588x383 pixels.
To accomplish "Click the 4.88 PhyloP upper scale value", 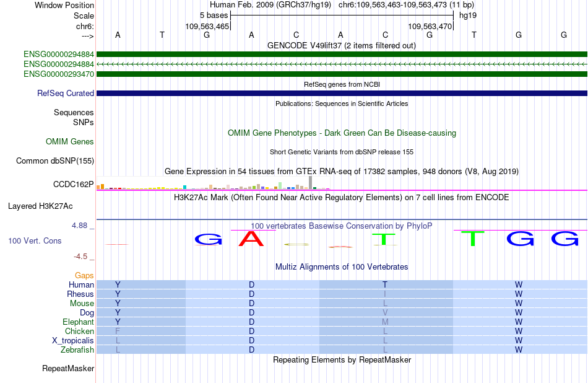I will pyautogui.click(x=79, y=226).
